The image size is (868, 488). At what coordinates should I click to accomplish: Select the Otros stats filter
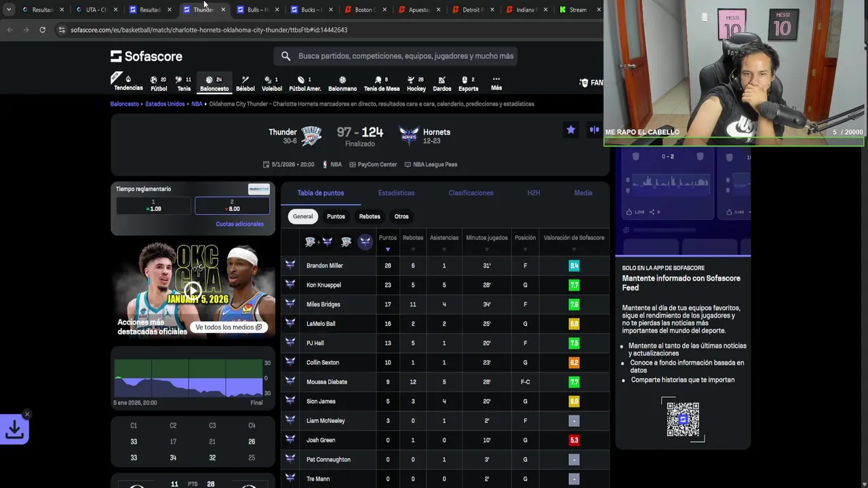click(401, 216)
